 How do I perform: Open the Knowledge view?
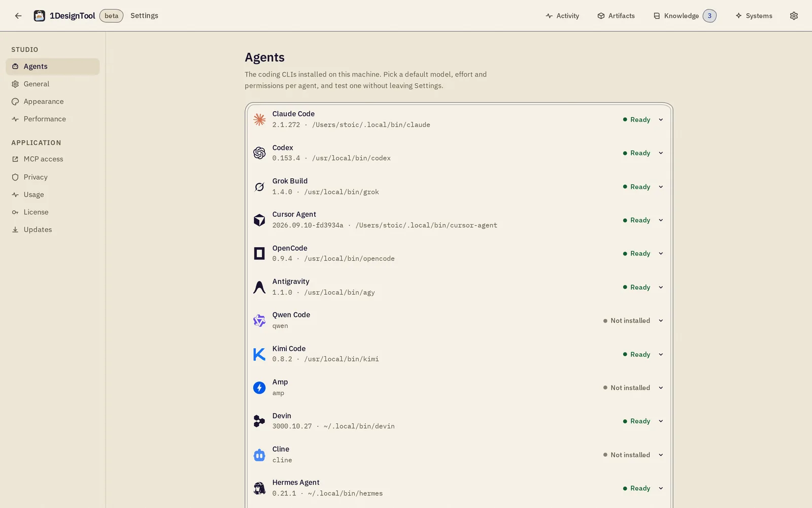click(685, 16)
